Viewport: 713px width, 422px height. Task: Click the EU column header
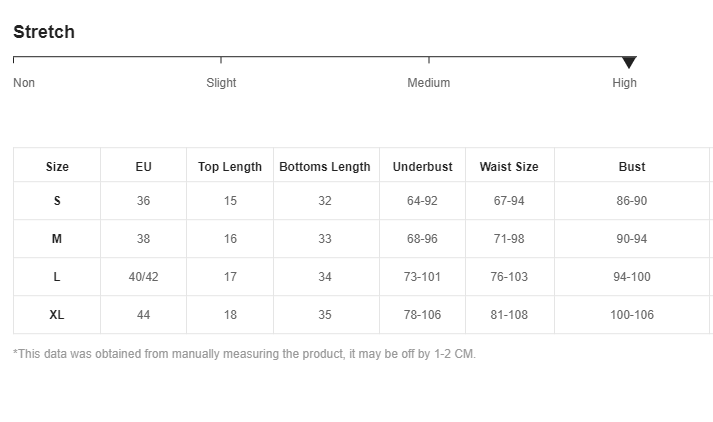[143, 166]
